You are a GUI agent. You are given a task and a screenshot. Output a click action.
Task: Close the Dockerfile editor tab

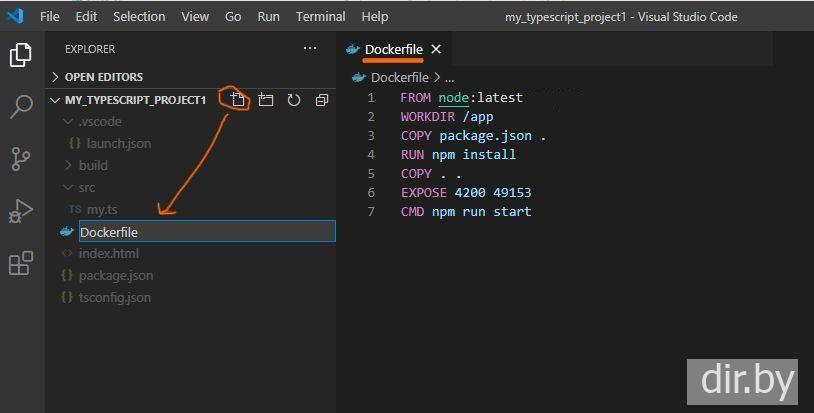[x=436, y=49]
